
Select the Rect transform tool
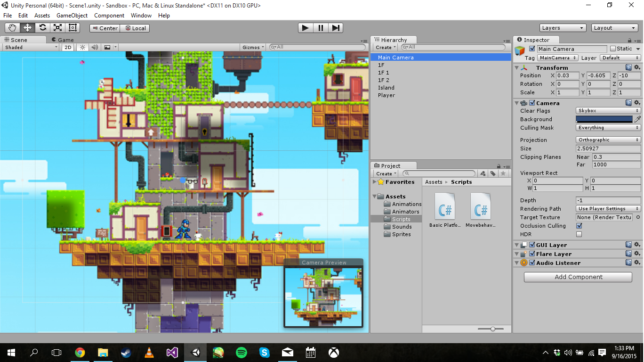(72, 28)
